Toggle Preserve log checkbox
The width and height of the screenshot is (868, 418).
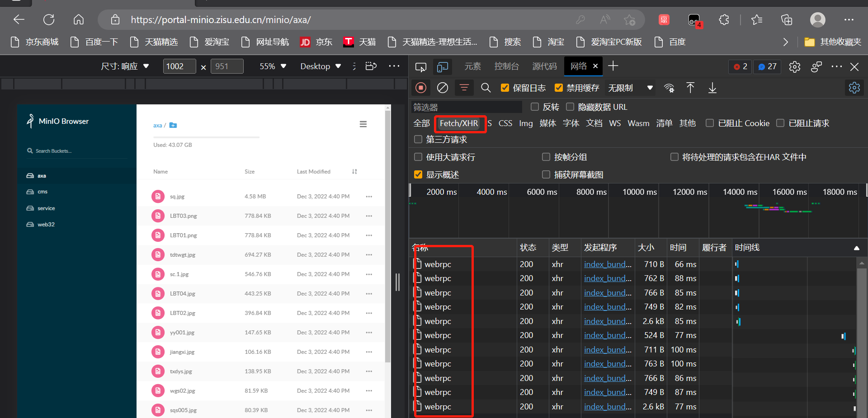pyautogui.click(x=505, y=88)
